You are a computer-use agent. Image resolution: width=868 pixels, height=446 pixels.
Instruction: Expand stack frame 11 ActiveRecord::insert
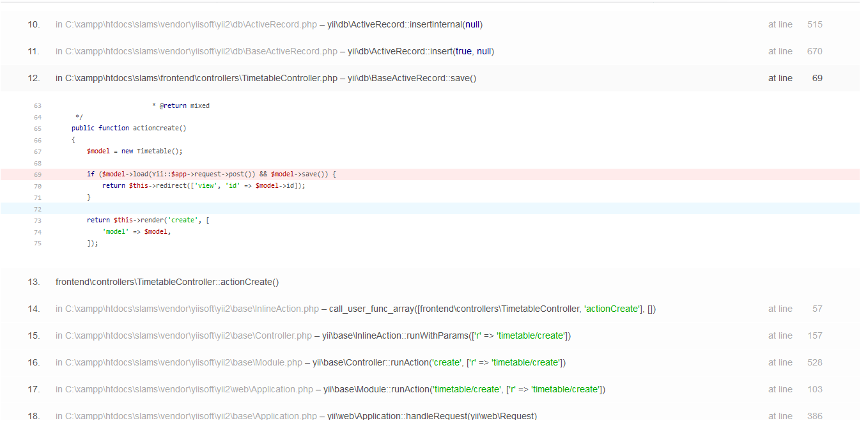pyautogui.click(x=430, y=51)
